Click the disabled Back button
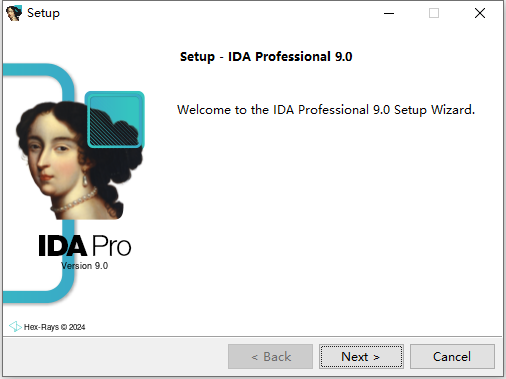Image resolution: width=506 pixels, height=379 pixels. pos(270,357)
